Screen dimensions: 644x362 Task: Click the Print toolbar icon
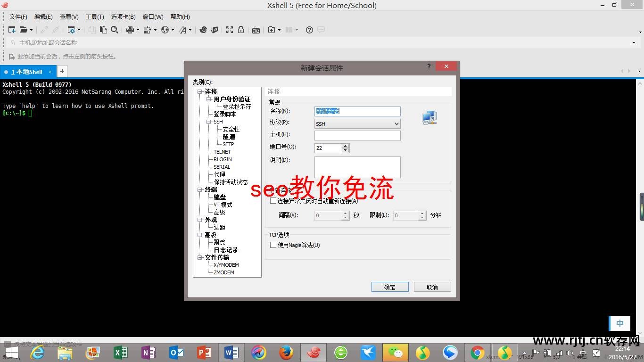[130, 30]
